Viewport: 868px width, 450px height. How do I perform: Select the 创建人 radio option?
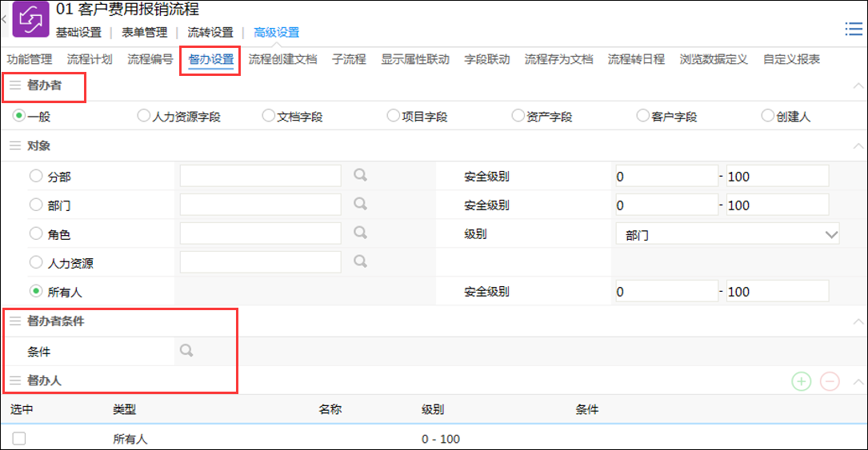click(x=767, y=116)
